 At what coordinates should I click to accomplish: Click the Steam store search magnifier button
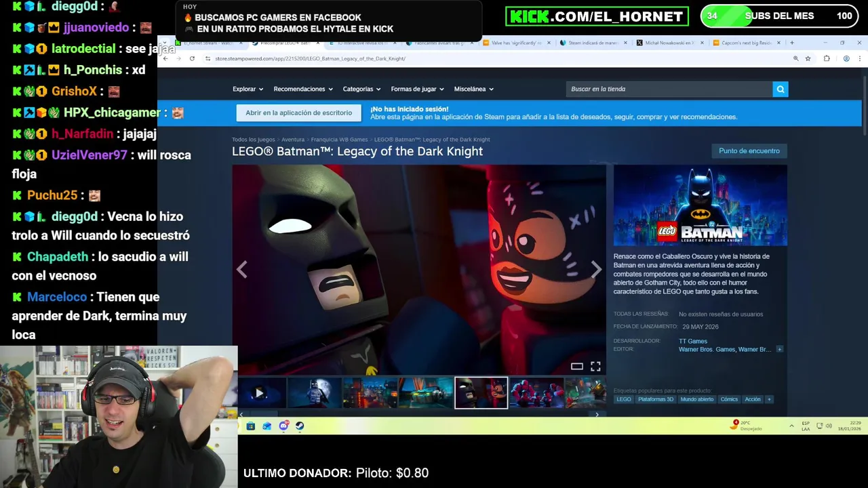click(781, 89)
